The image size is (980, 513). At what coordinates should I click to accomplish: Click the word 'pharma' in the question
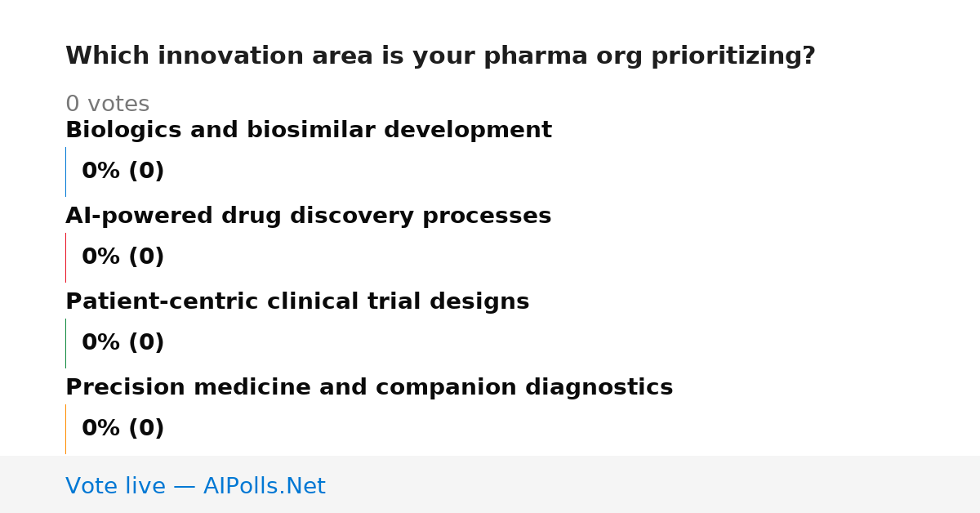[536, 56]
